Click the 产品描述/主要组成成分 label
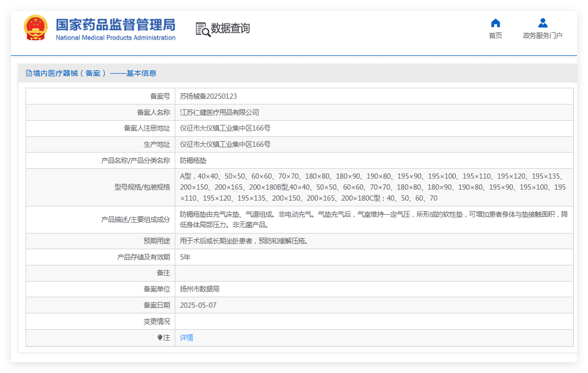588x373 pixels. click(x=136, y=219)
